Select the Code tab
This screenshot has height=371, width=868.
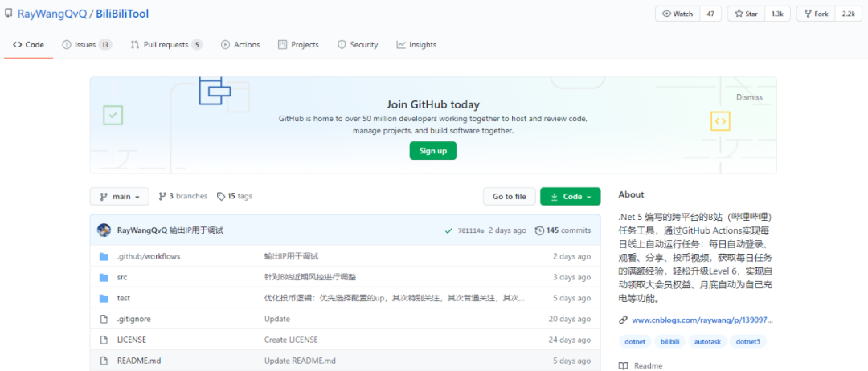[29, 45]
